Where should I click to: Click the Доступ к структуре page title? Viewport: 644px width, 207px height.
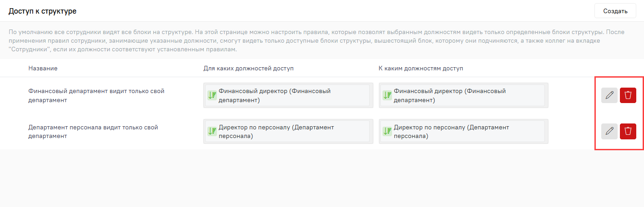(42, 11)
